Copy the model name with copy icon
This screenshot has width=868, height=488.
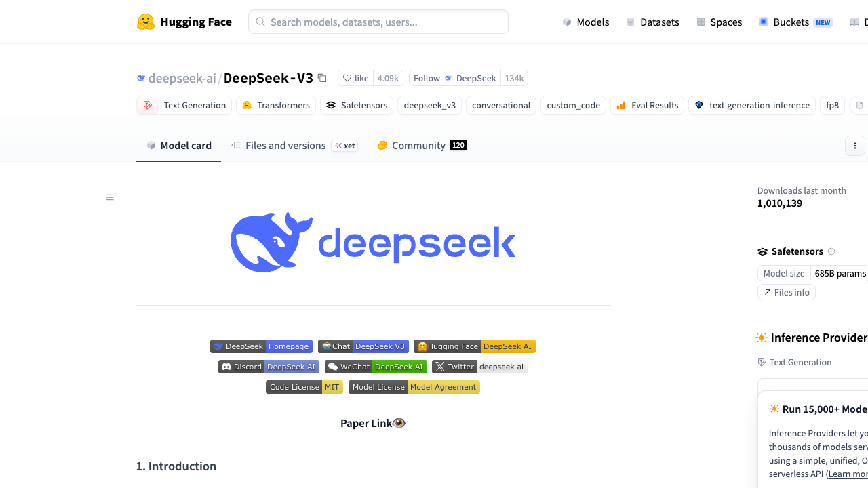point(322,78)
